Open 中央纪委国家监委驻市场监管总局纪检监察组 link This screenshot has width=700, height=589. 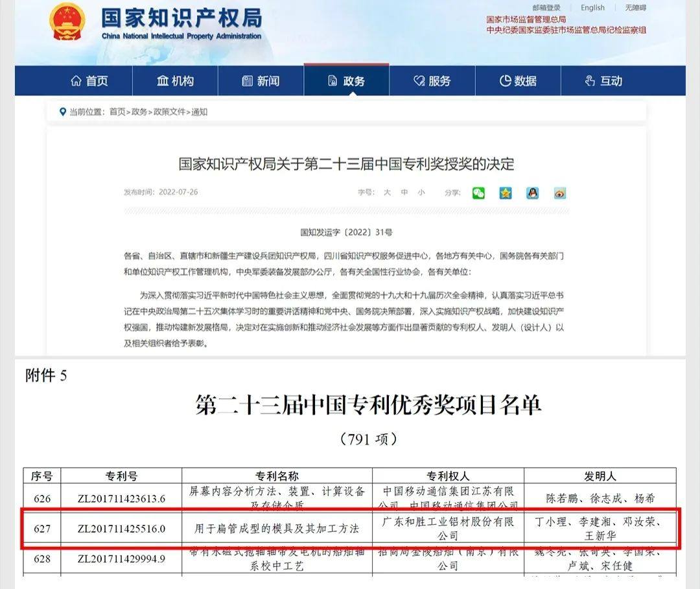tap(566, 30)
